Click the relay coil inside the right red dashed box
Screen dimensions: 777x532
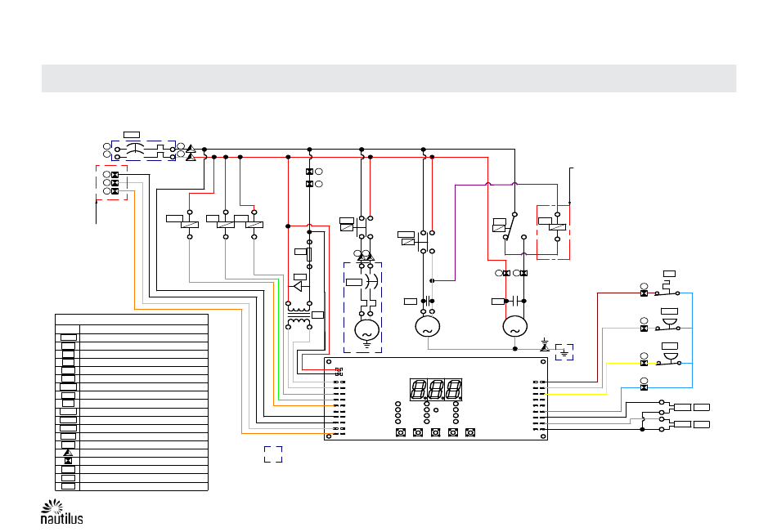point(558,227)
